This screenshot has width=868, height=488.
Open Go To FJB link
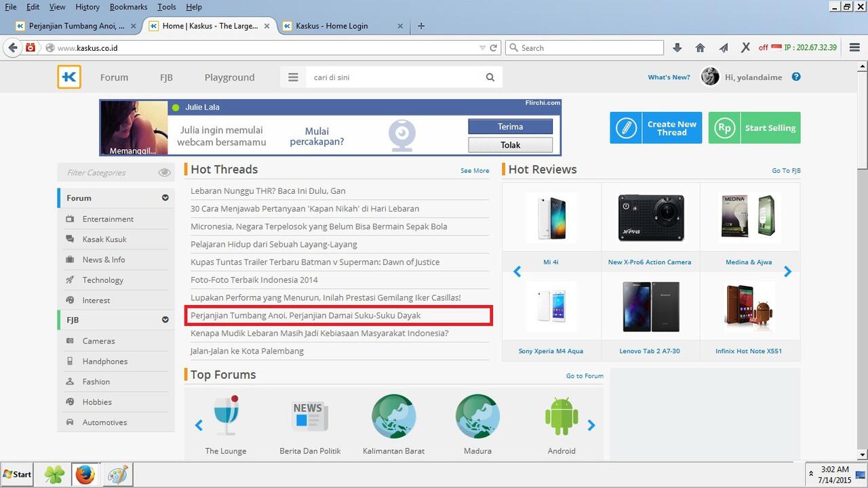786,171
